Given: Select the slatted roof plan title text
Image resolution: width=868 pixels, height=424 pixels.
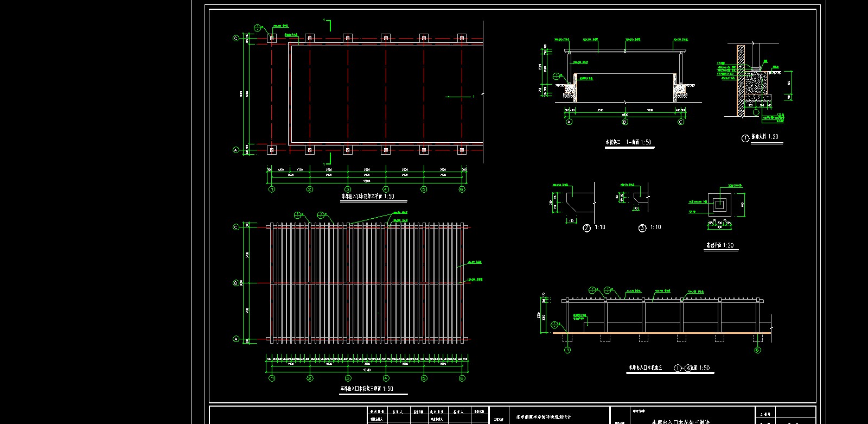Looking at the screenshot, I should point(366,389).
